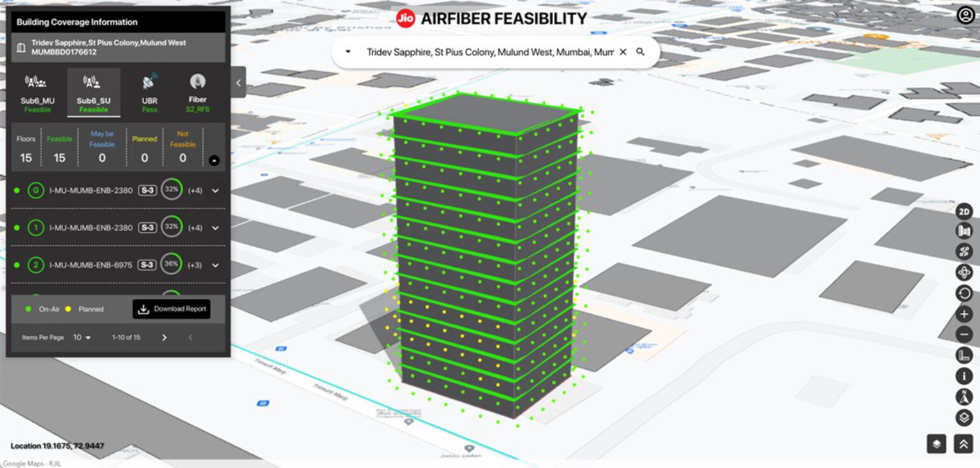Open the Items Per Page dropdown
This screenshot has width=980, height=468.
coord(81,337)
